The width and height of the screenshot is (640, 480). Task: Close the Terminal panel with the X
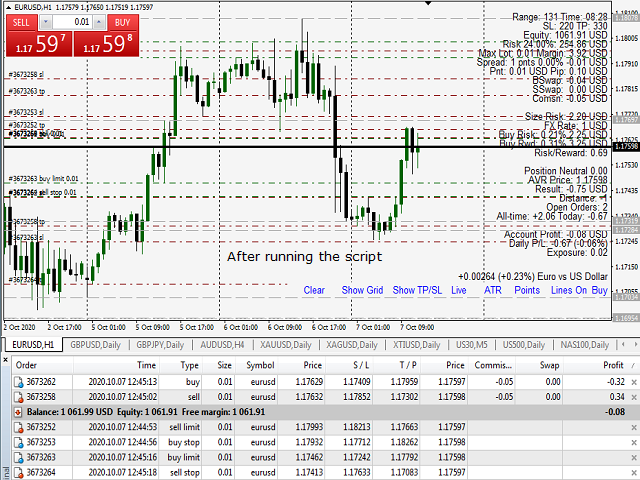tap(5, 360)
